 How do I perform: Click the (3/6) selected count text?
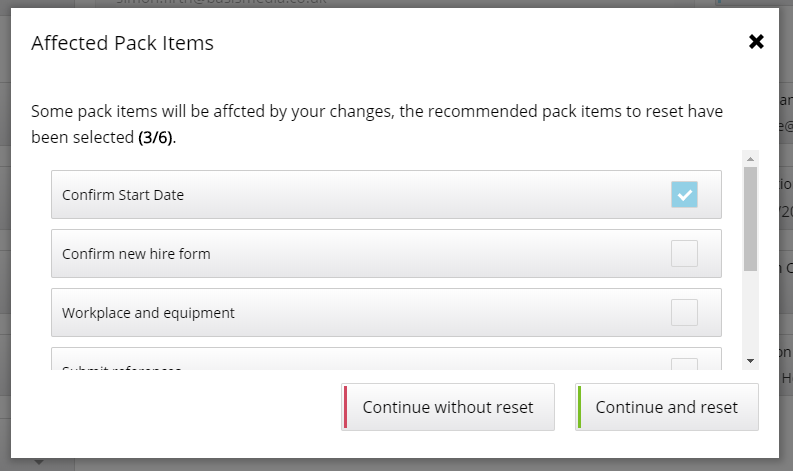coord(156,137)
